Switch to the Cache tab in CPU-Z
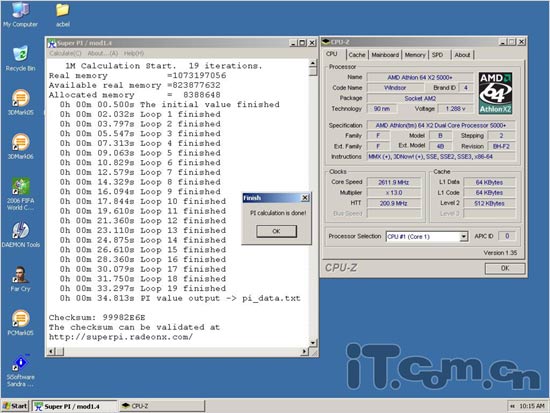The height and width of the screenshot is (413, 550). tap(357, 55)
